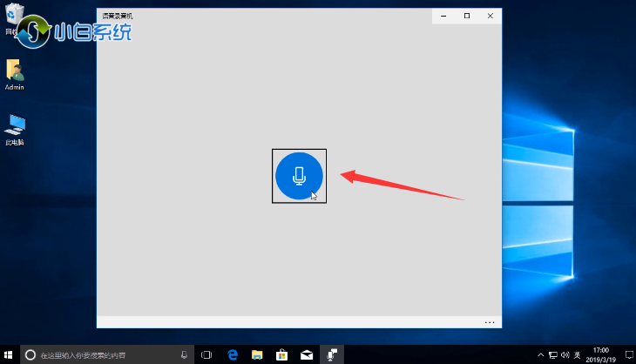636x364 pixels.
Task: Launch Microsoft Edge from the taskbar
Action: [x=233, y=355]
